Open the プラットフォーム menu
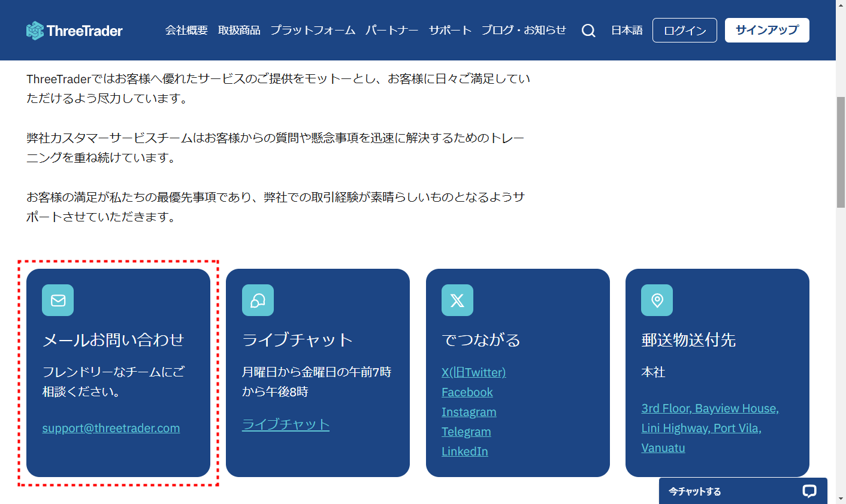Viewport: 846px width, 504px height. 313,30
